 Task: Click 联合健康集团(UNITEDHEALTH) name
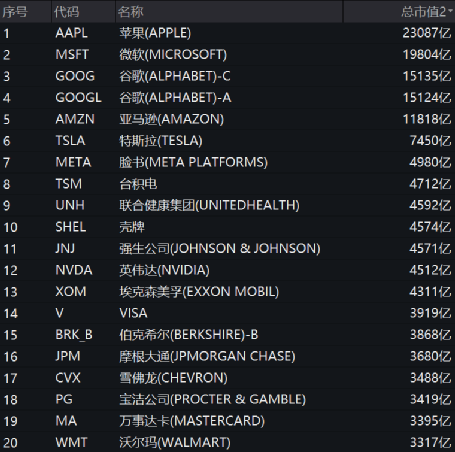click(209, 205)
